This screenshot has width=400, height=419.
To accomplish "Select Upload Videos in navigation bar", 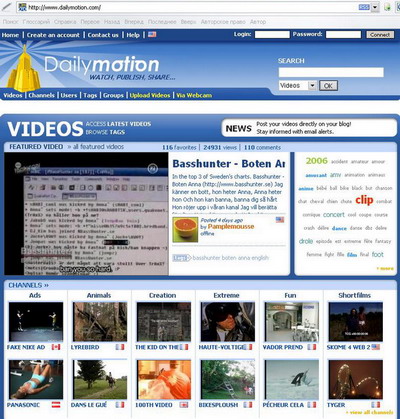I will coord(150,95).
